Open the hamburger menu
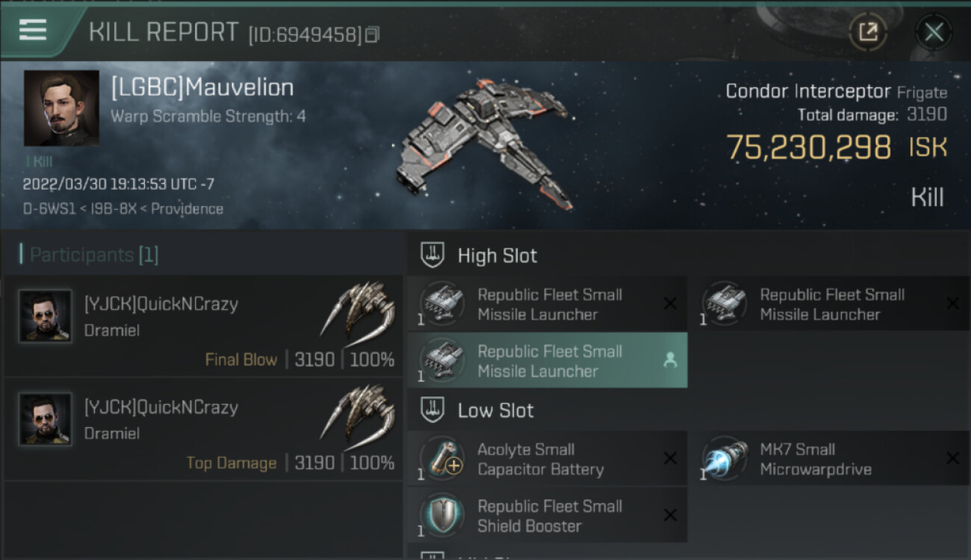Screen dimensions: 971x560 coord(32,30)
